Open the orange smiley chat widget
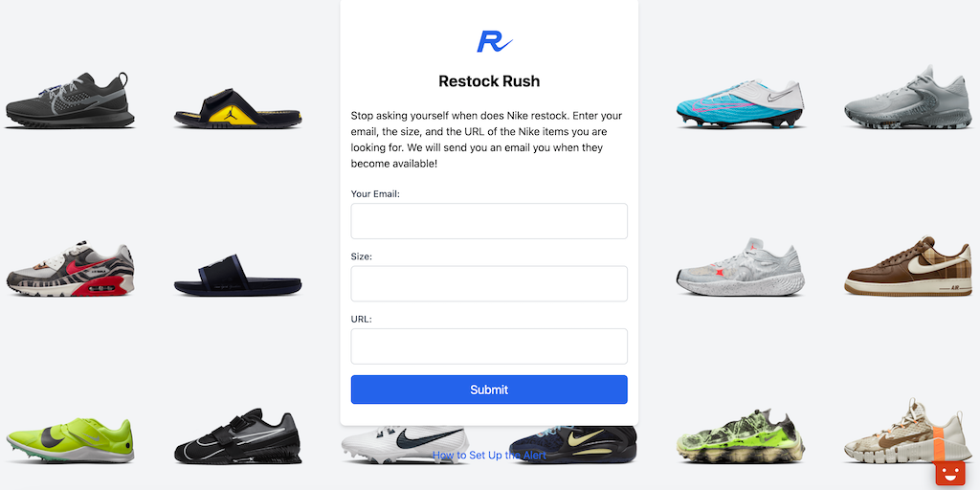980x490 pixels. [x=950, y=475]
